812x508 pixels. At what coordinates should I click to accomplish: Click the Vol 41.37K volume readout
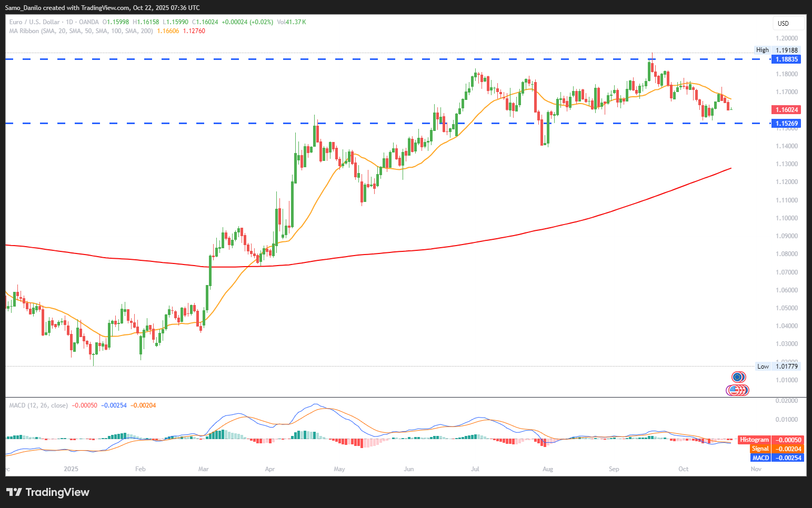(x=291, y=22)
